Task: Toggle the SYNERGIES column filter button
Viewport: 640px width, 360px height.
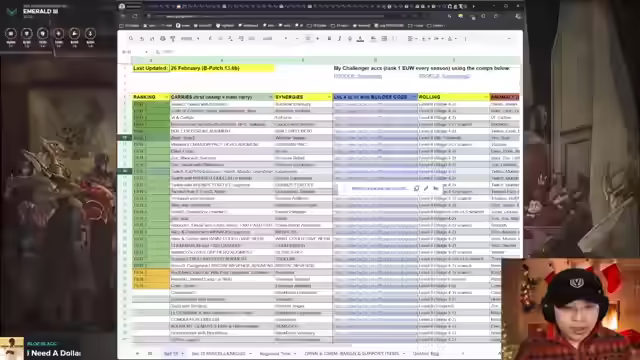Action: click(329, 97)
